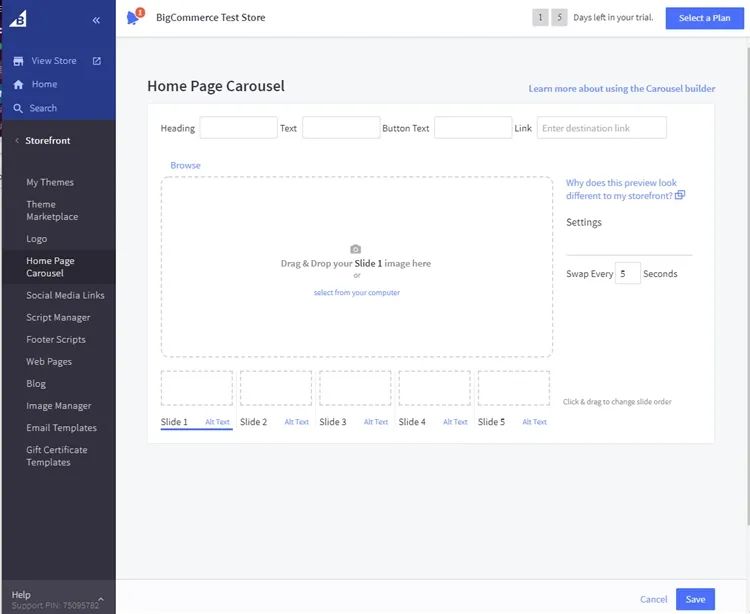Click the Swap Every seconds field
This screenshot has height=614, width=750.
(x=627, y=273)
